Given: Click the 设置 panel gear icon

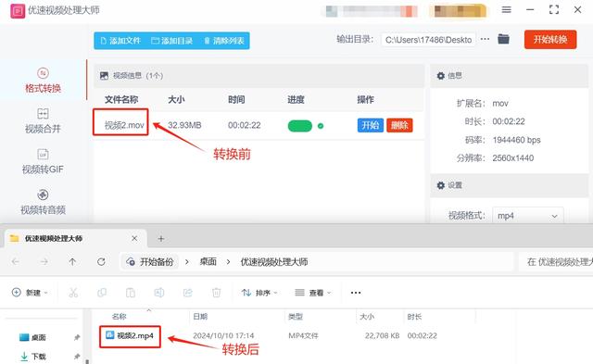Looking at the screenshot, I should pyautogui.click(x=441, y=185).
